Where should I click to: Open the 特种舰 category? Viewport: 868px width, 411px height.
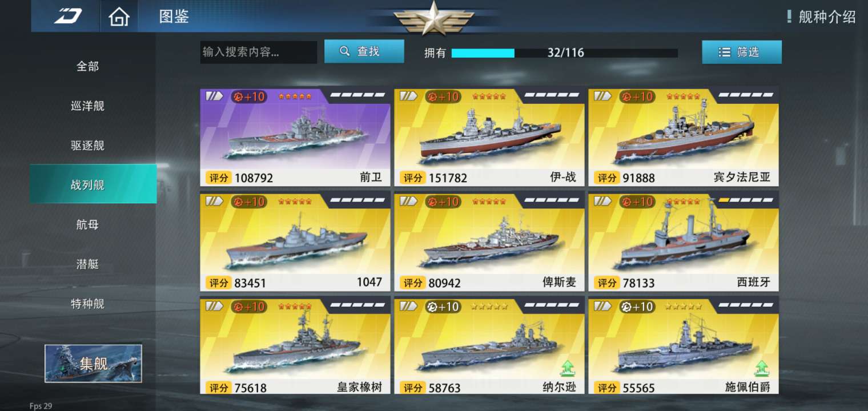click(87, 304)
